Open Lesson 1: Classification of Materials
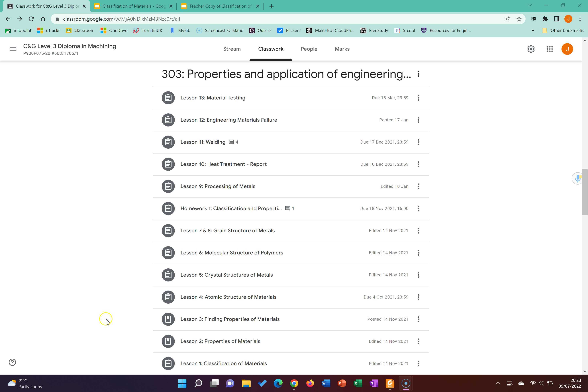Image resolution: width=588 pixels, height=392 pixels. click(224, 363)
